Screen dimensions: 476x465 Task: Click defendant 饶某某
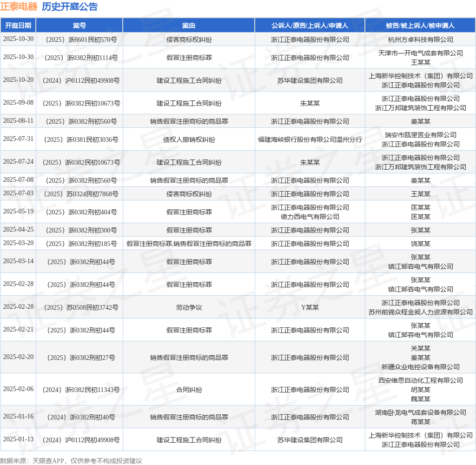point(420,244)
